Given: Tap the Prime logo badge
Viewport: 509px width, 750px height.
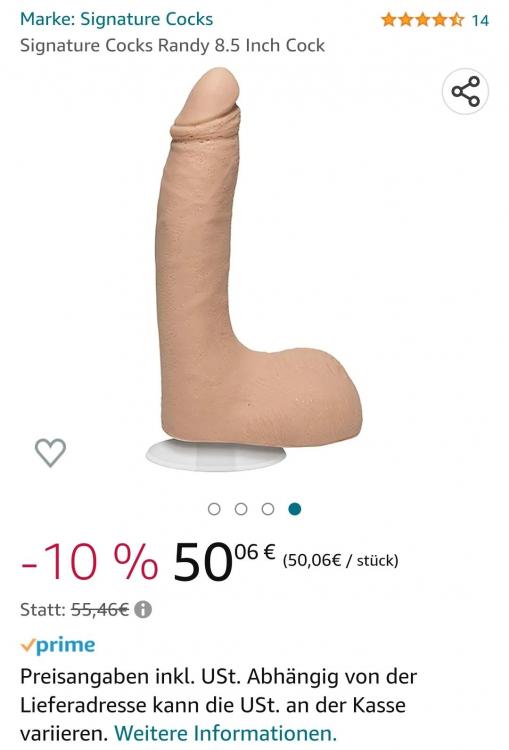Looking at the screenshot, I should click(x=58, y=645).
